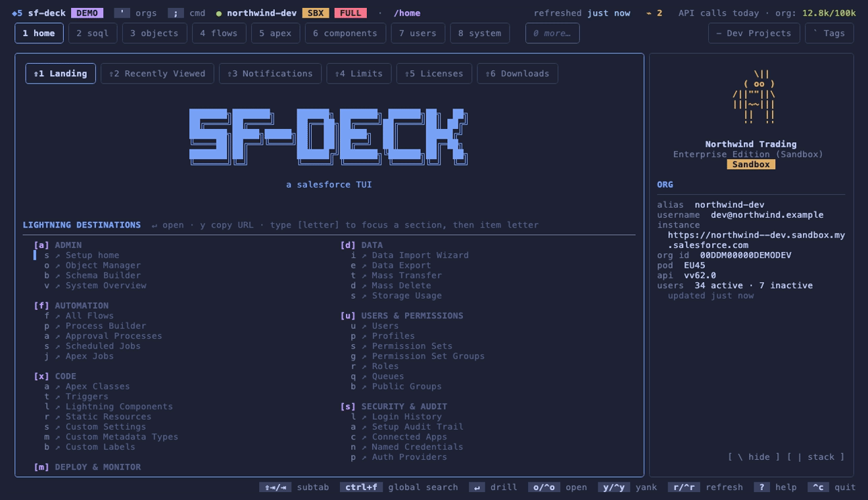Open Mass Transfer destination
868x500 pixels.
397,276
